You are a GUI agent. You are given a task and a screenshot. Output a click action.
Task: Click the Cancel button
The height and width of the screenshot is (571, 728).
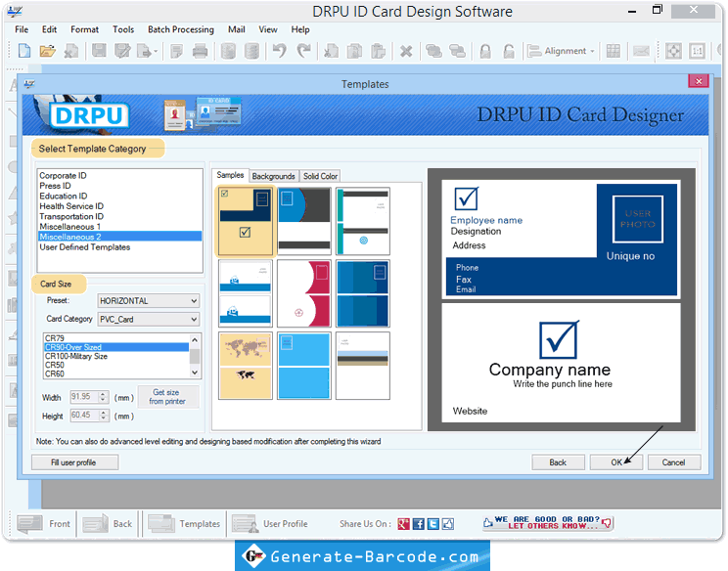(x=673, y=462)
